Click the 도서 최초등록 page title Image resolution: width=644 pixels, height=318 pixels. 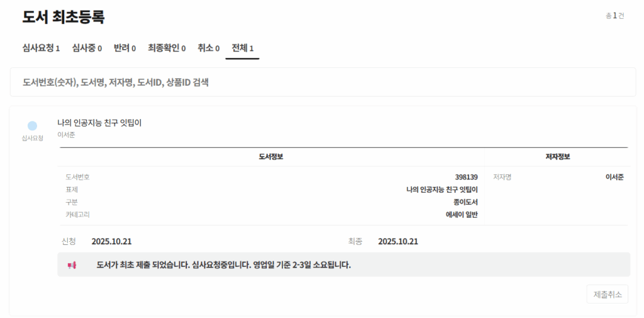pyautogui.click(x=64, y=18)
